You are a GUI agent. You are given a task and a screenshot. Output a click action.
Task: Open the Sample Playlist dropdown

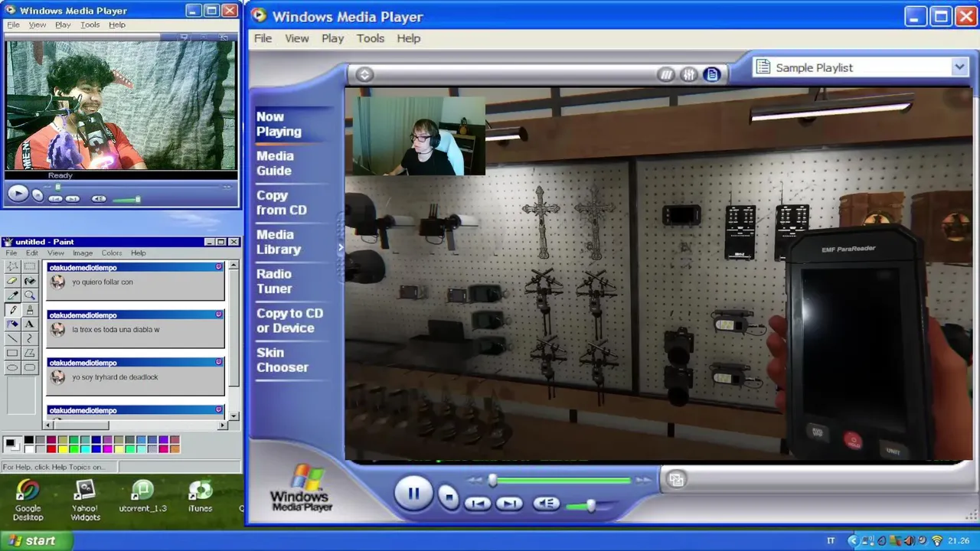(959, 67)
